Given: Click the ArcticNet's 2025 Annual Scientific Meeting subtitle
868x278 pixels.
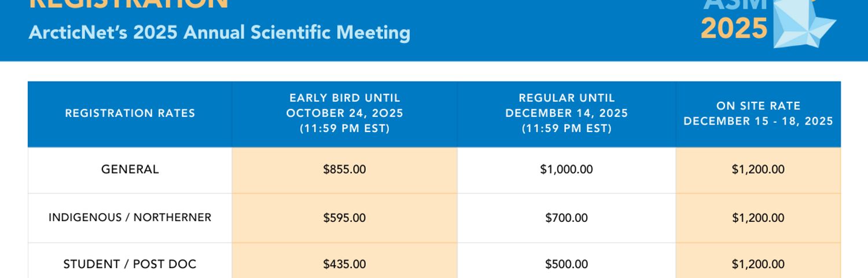Looking at the screenshot, I should tap(219, 32).
